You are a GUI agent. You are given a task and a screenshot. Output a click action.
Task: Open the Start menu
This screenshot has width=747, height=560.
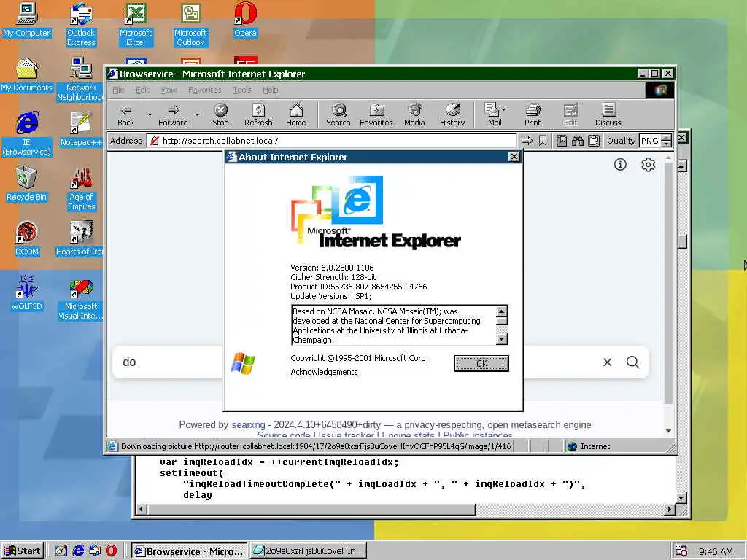23,551
